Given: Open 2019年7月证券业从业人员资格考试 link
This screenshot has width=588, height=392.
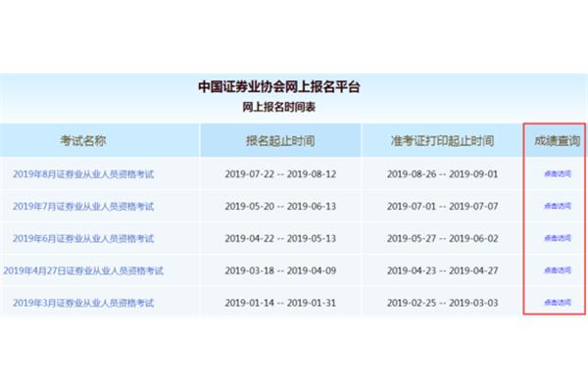Looking at the screenshot, I should point(83,207).
